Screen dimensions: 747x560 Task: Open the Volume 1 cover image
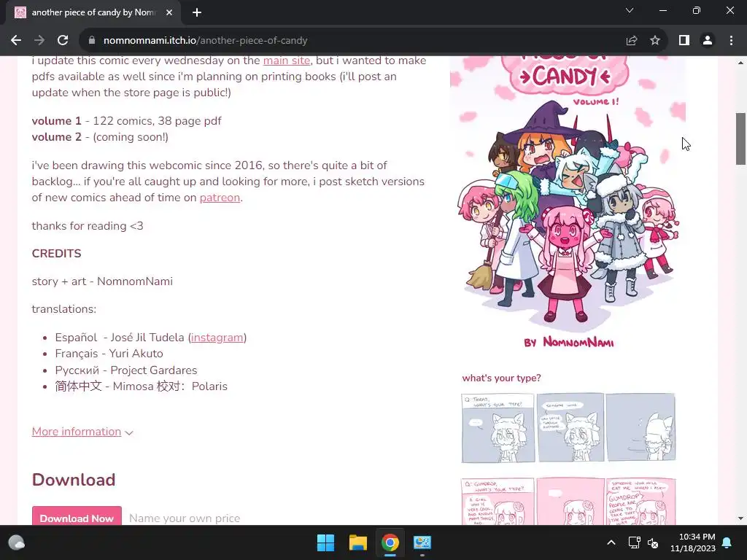568,203
